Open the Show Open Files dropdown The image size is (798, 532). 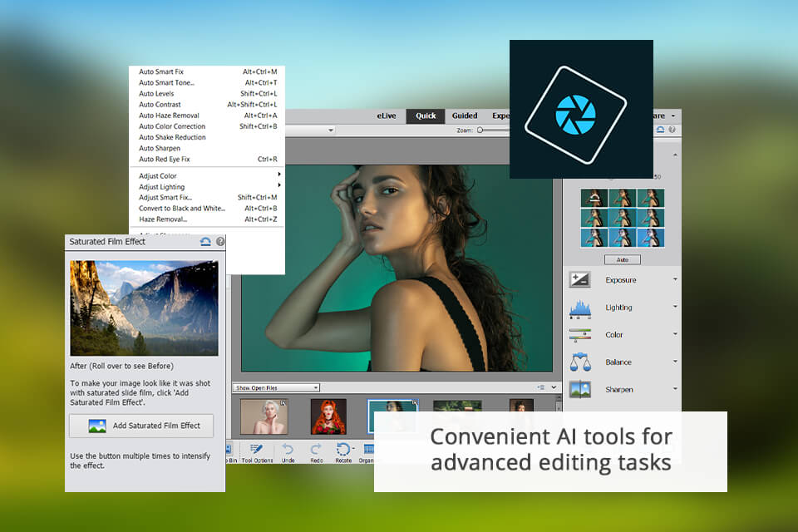point(276,388)
